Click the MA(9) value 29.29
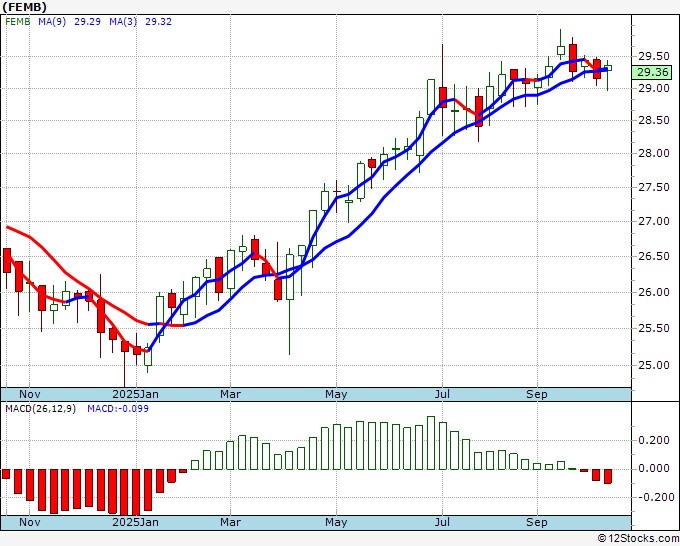The width and height of the screenshot is (680, 546). tap(88, 21)
